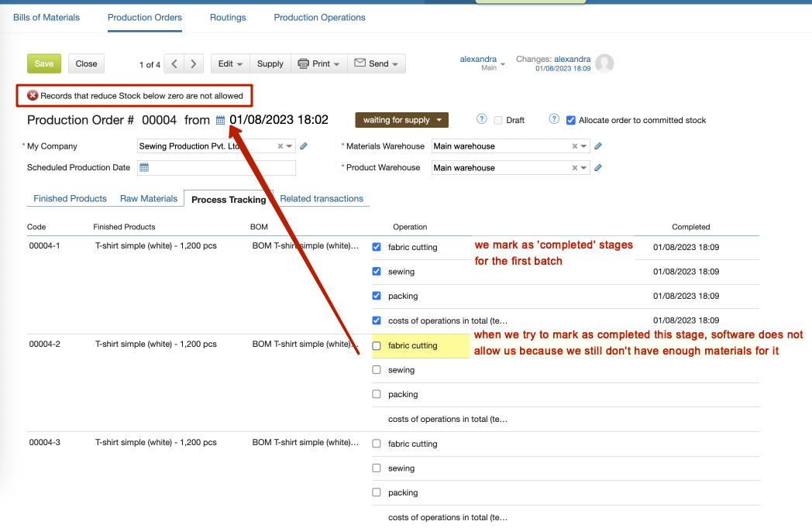The height and width of the screenshot is (528, 812).
Task: Open the waiting for supply status dropdown
Action: coord(402,120)
